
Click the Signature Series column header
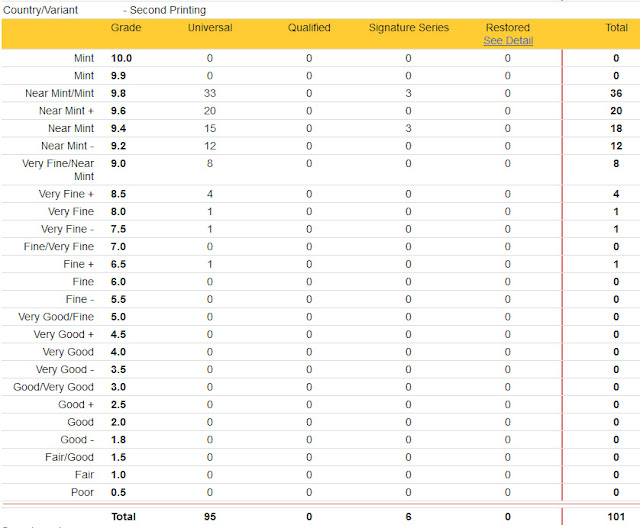(409, 28)
